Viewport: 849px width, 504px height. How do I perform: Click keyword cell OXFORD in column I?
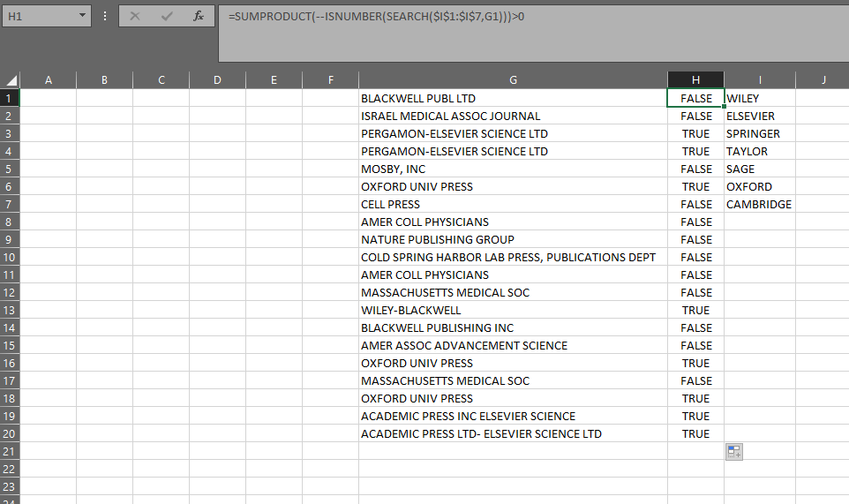[x=760, y=187]
